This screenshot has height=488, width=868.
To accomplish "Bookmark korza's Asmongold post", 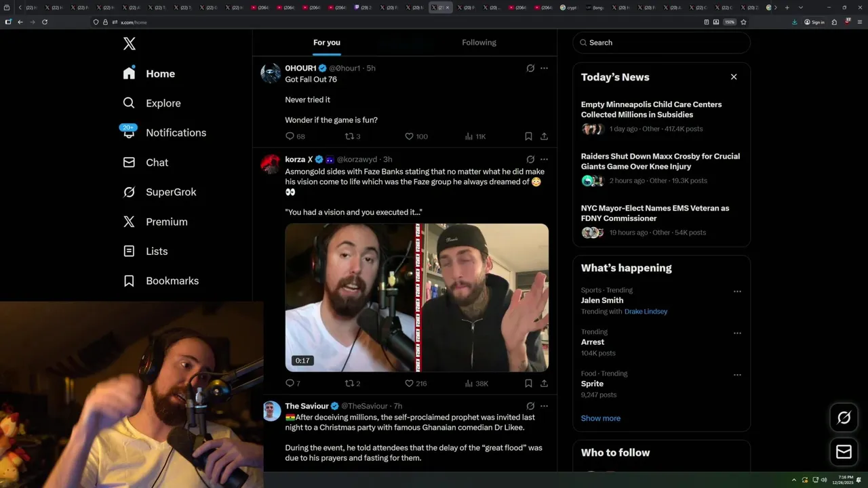I will tap(528, 384).
